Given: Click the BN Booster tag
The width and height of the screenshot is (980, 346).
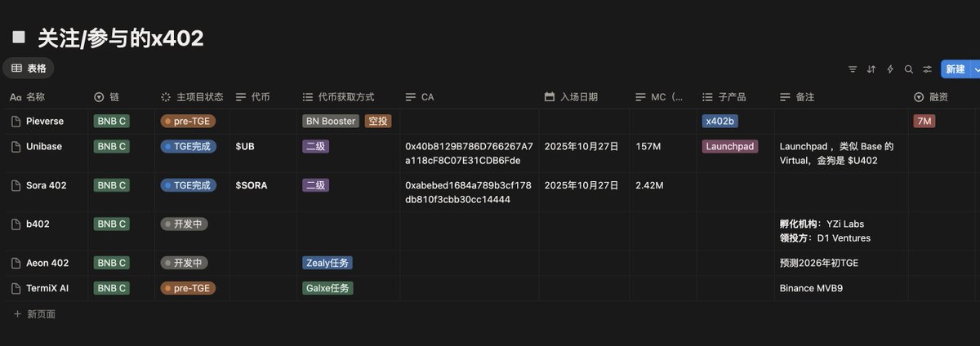Looking at the screenshot, I should (331, 121).
